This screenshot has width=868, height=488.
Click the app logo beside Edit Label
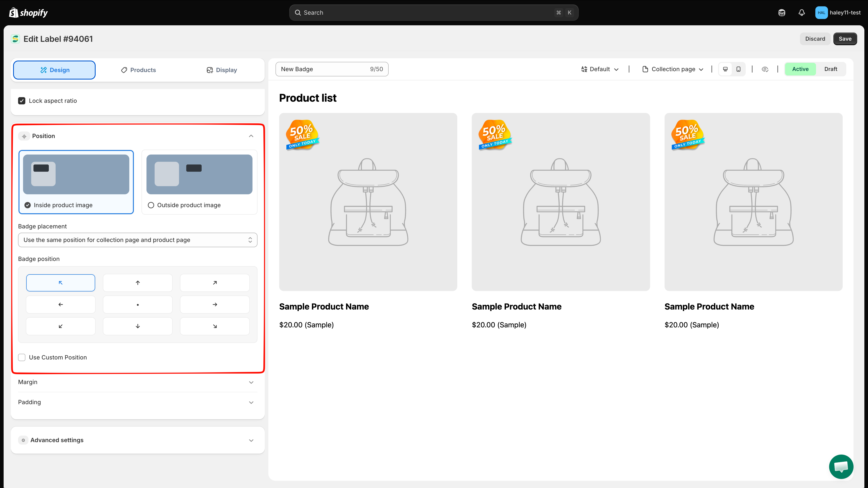pos(15,39)
